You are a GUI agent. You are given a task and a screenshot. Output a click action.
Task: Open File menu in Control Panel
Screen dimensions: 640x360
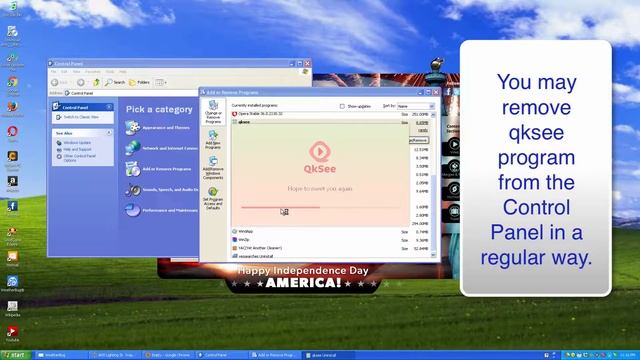(53, 71)
